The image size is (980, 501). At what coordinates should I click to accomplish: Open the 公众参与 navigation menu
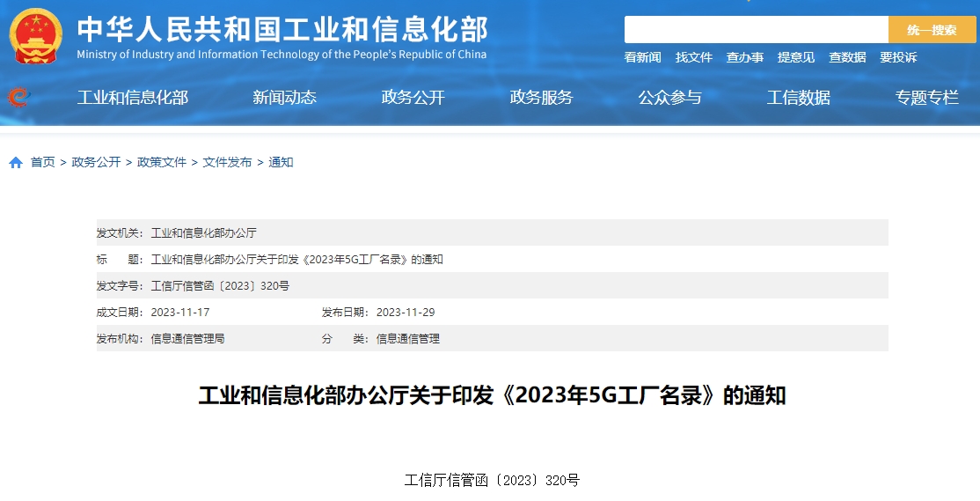[670, 98]
